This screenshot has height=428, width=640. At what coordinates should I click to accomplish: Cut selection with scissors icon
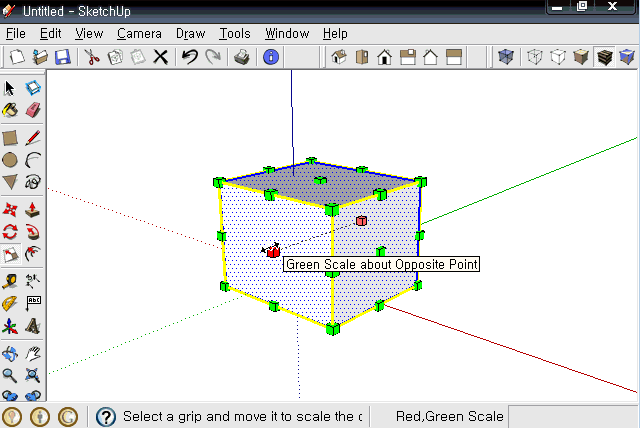92,57
